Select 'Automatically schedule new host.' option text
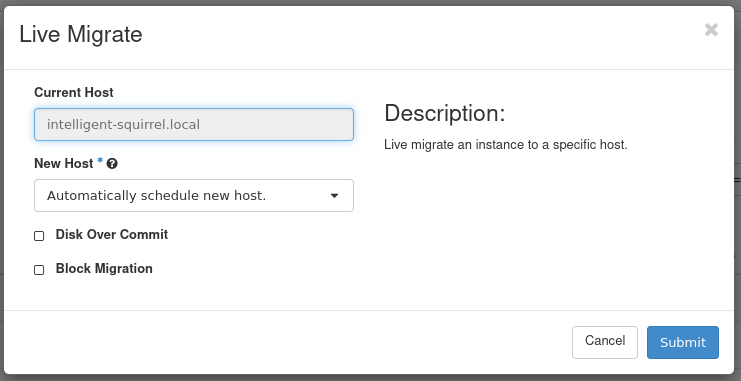 156,195
